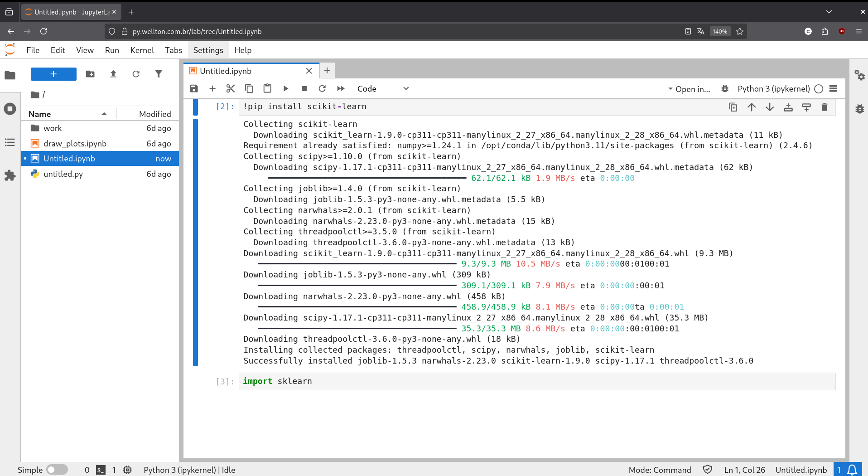The image size is (868, 476).
Task: Open the Debugger panel in right sidebar
Action: pos(859,109)
